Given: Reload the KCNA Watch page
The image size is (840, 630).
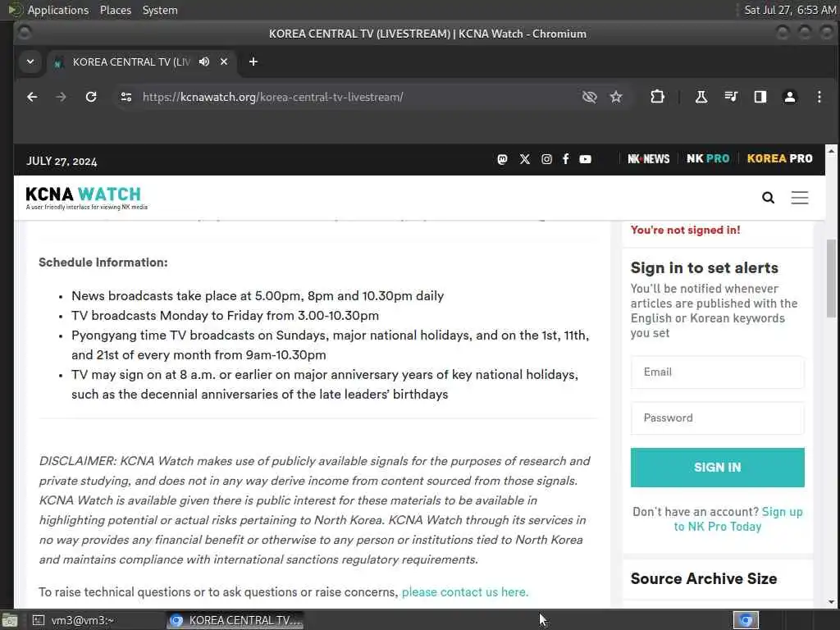Looking at the screenshot, I should (91, 97).
